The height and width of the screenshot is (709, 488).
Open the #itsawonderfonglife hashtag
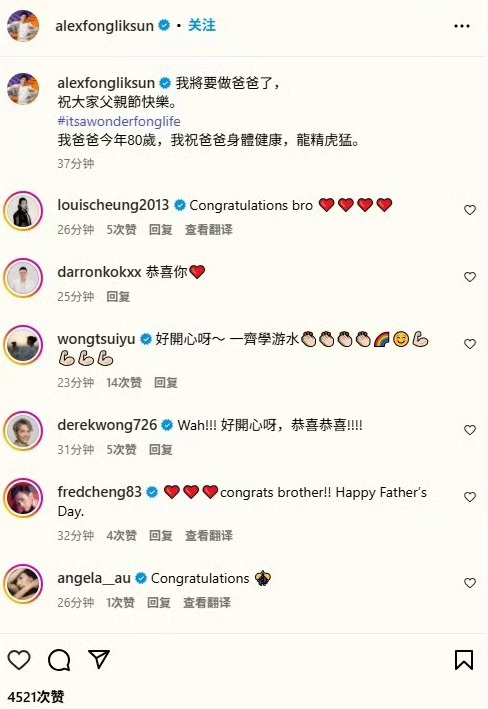click(119, 121)
